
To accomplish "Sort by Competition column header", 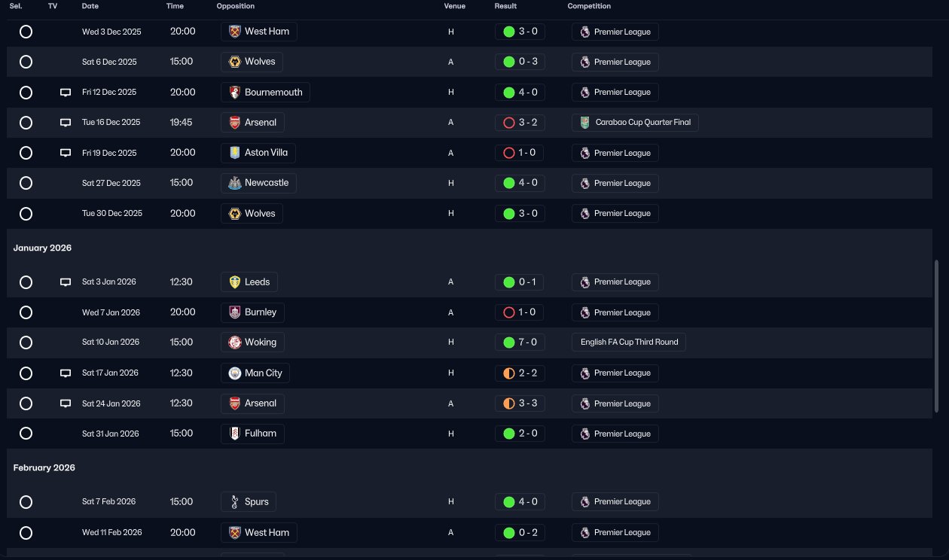I will pyautogui.click(x=589, y=6).
